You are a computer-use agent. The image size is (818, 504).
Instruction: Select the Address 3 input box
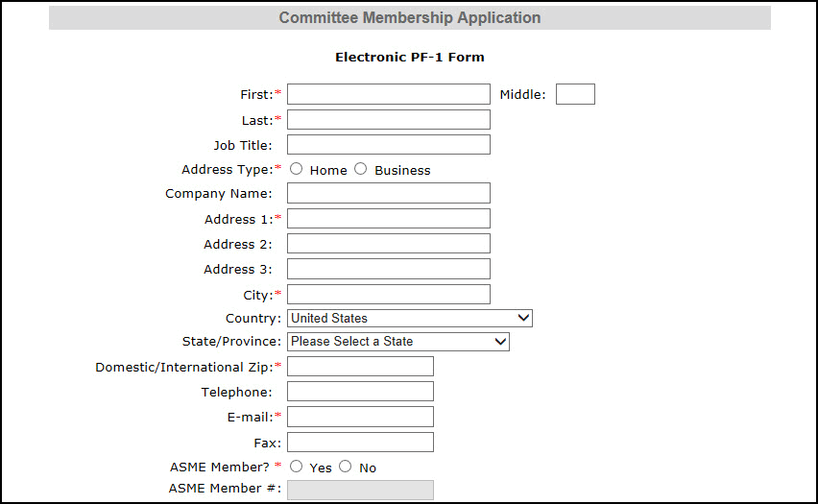click(x=388, y=269)
